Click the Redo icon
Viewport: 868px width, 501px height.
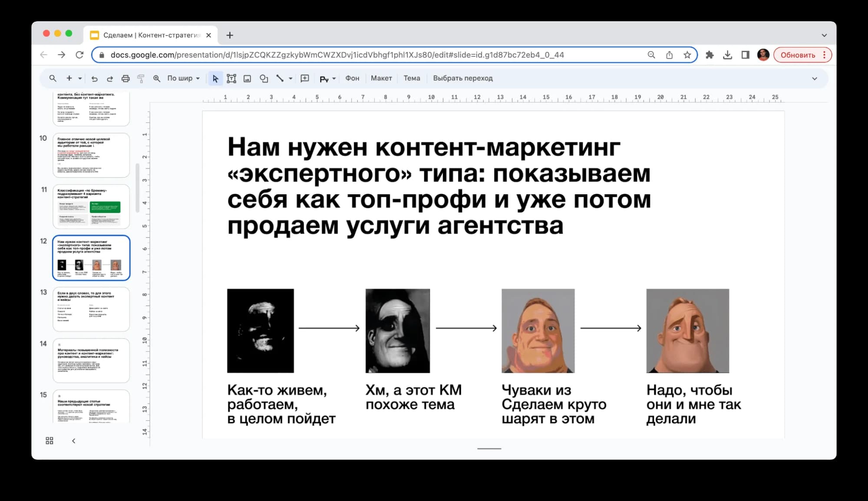pos(110,79)
